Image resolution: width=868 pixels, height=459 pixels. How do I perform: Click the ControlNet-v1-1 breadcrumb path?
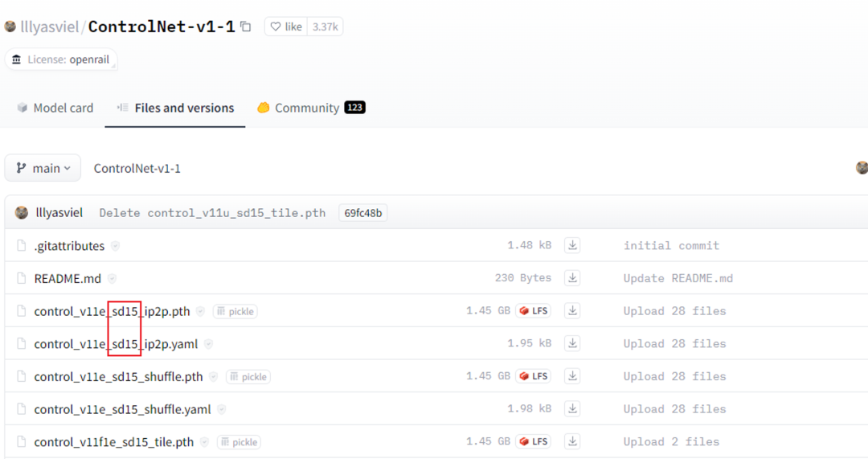pyautogui.click(x=137, y=168)
